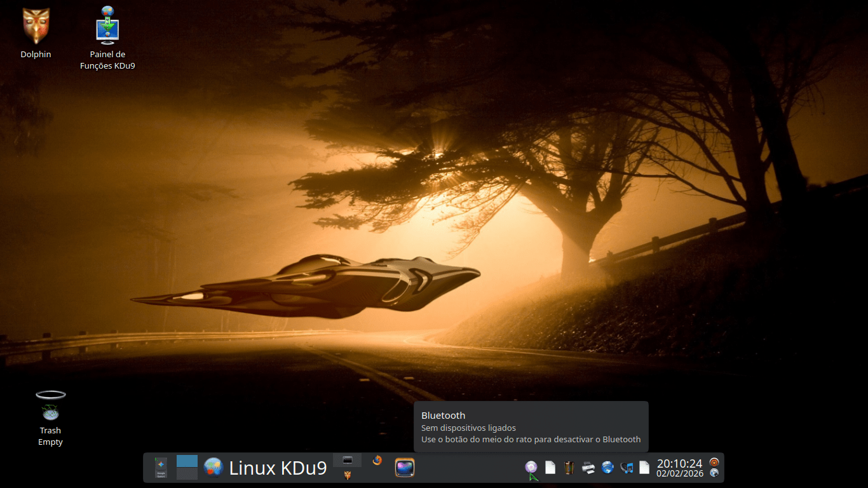
Task: Open the audio volume music note icon
Action: [x=627, y=468]
